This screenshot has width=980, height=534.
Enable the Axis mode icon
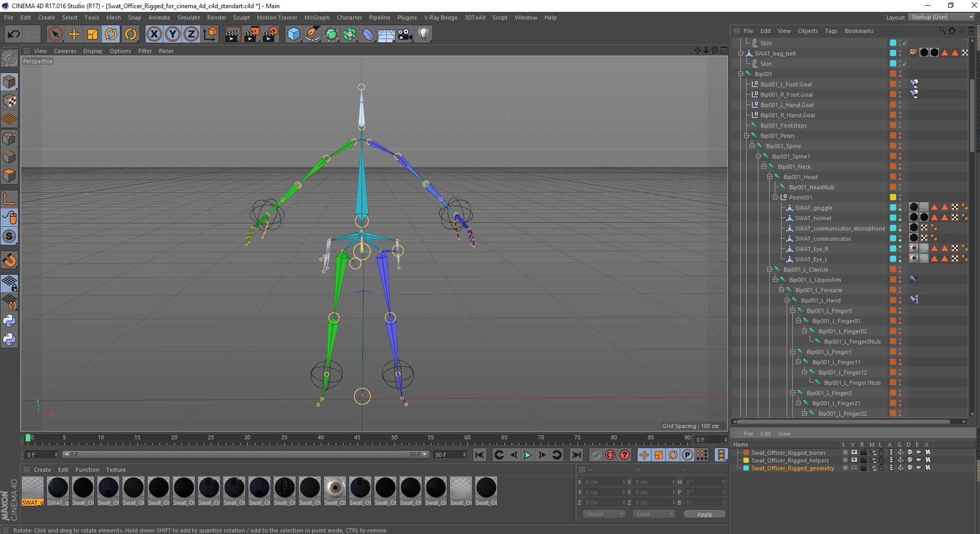[9, 199]
